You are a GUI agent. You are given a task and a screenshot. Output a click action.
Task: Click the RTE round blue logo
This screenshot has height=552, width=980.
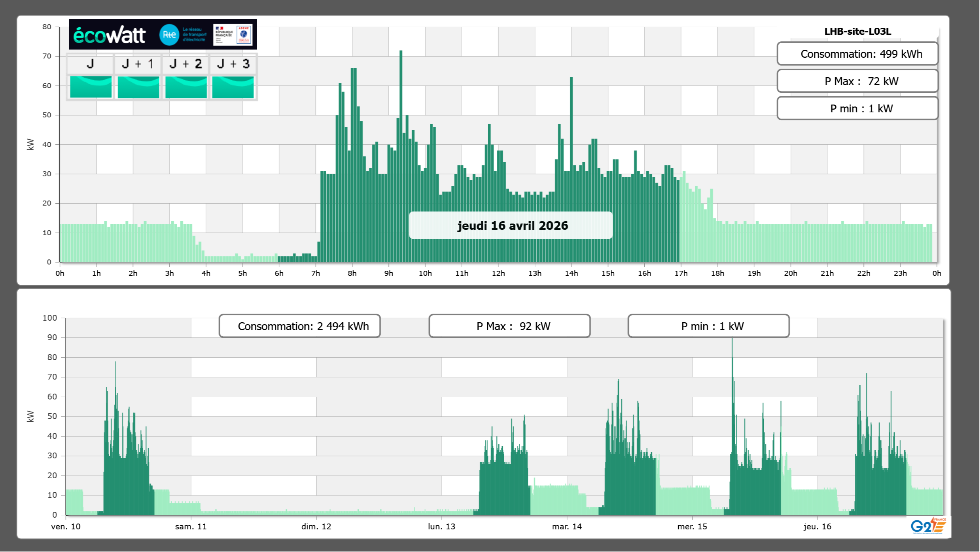tap(169, 35)
